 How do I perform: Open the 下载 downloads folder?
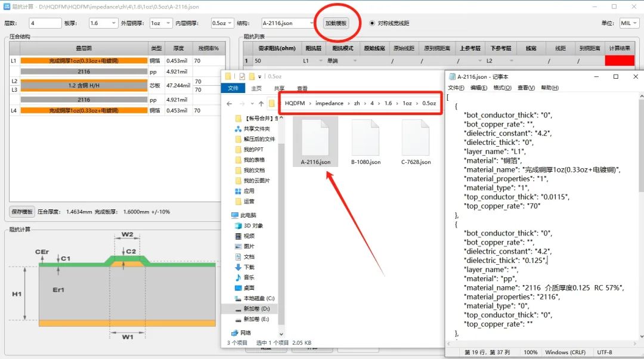click(x=249, y=267)
